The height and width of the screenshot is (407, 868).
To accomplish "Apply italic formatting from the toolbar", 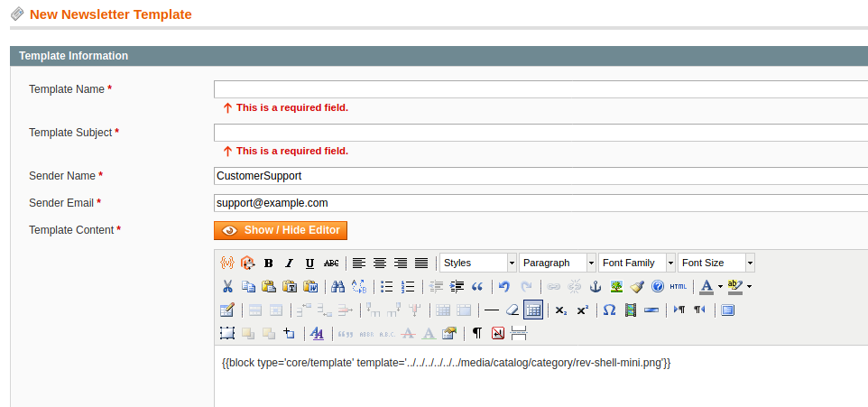I will point(290,264).
